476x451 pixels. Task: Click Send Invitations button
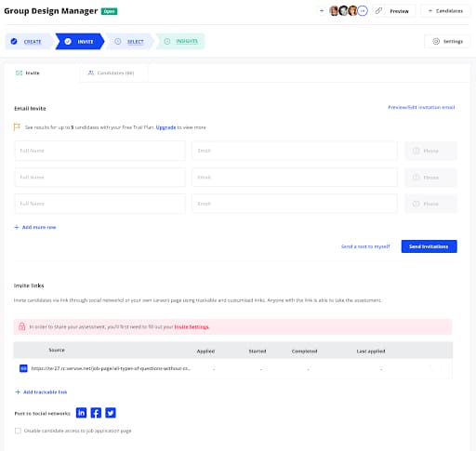[429, 246]
